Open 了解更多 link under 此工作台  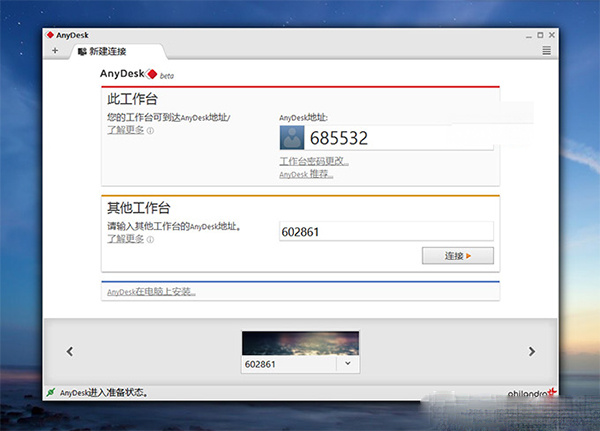click(x=126, y=130)
